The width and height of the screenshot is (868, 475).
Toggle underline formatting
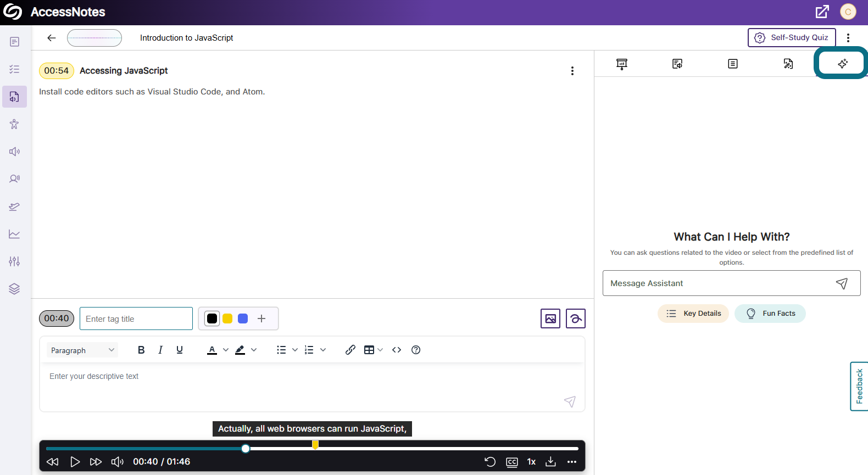(180, 350)
